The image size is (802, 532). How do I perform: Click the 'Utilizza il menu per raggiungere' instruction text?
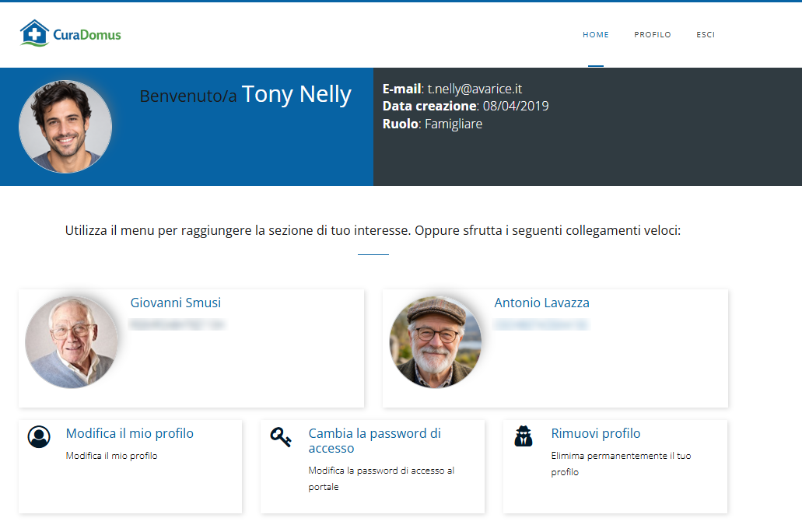coord(373,231)
